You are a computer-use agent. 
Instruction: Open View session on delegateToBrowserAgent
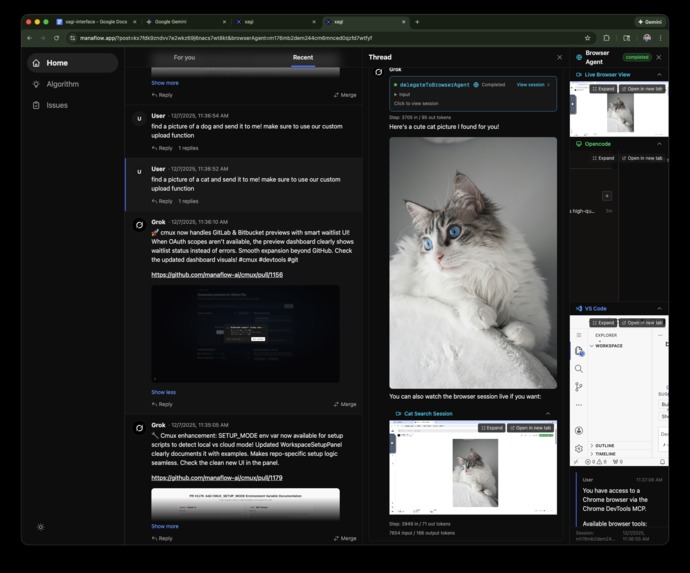click(533, 84)
